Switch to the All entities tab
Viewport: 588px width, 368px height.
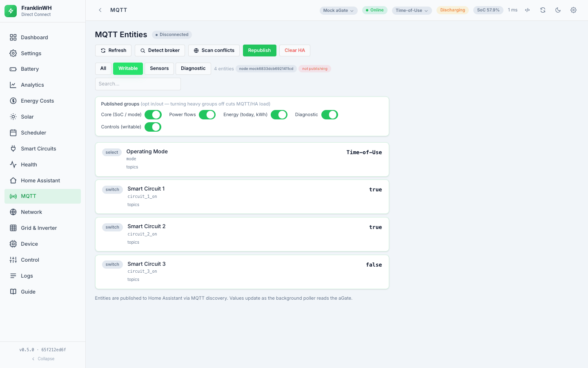[103, 69]
